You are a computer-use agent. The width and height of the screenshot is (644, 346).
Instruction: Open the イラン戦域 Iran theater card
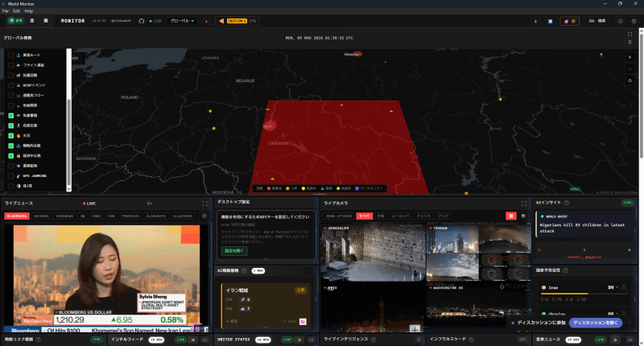click(266, 306)
